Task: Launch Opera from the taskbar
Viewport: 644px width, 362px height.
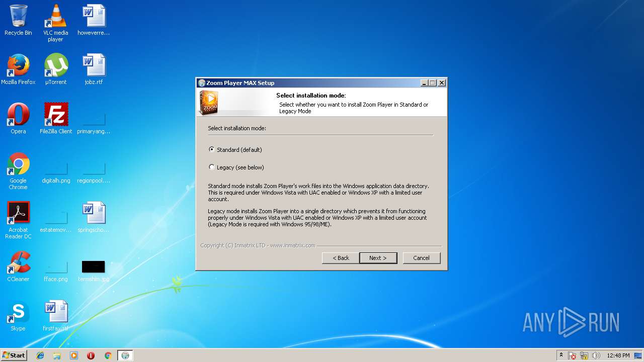Action: (x=91, y=355)
